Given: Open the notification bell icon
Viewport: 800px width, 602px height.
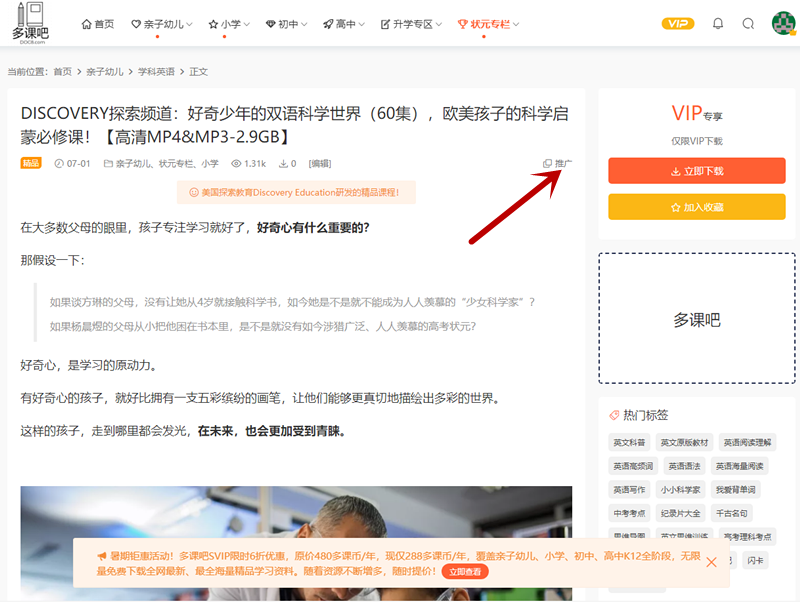Looking at the screenshot, I should click(717, 24).
